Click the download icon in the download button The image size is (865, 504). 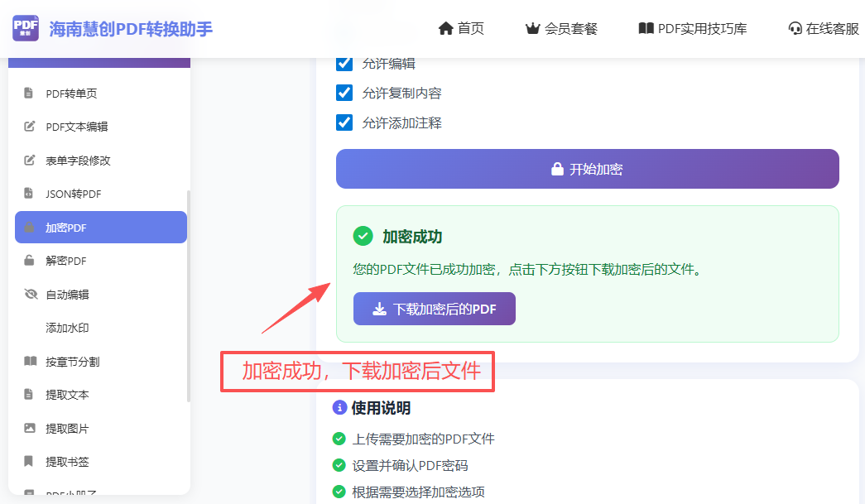(380, 309)
